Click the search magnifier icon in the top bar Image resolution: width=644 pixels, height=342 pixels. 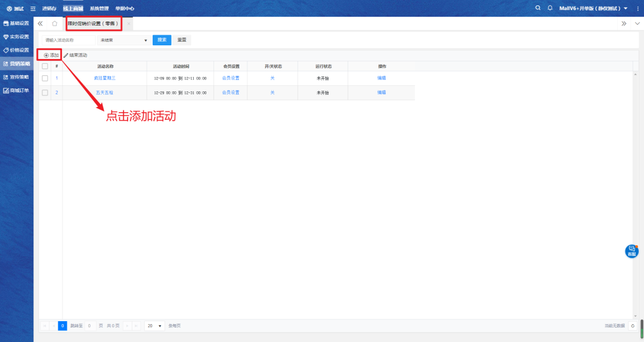pyautogui.click(x=538, y=8)
